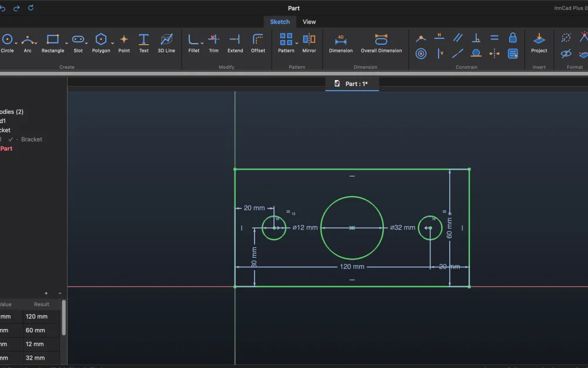Switch to the View ribbon tab
The width and height of the screenshot is (588, 368).
309,22
